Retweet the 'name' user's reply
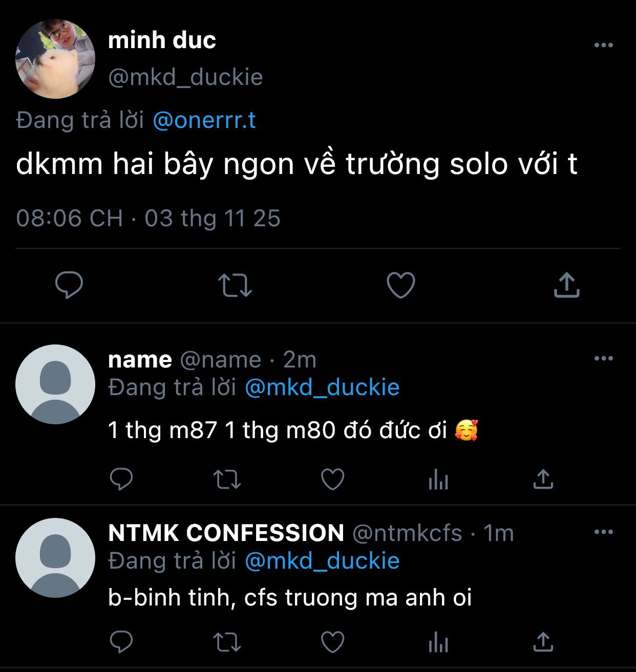This screenshot has width=636, height=672. pos(227,480)
